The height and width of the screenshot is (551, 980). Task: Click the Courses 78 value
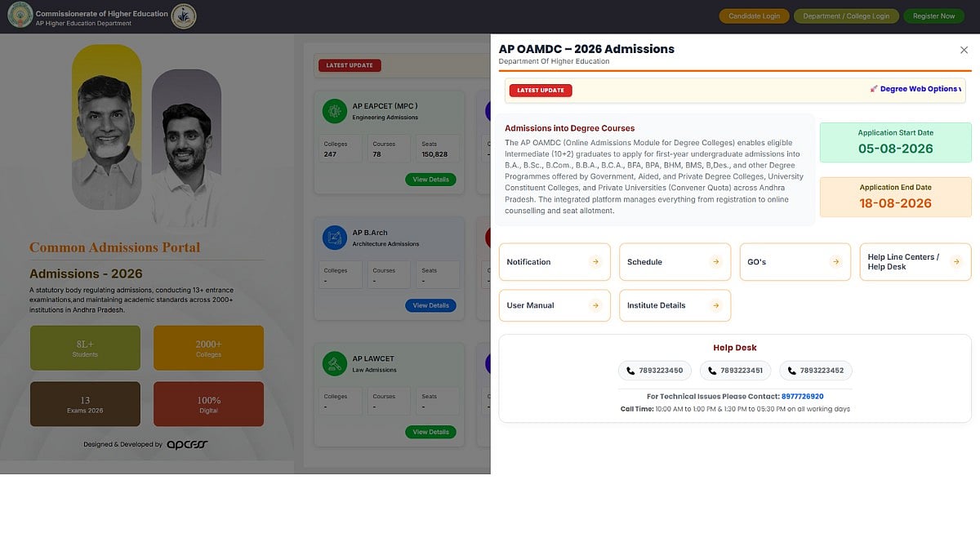(x=377, y=154)
